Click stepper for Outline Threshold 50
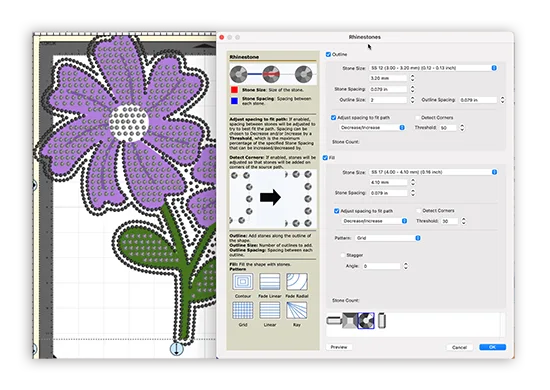The height and width of the screenshot is (390, 550). [462, 128]
